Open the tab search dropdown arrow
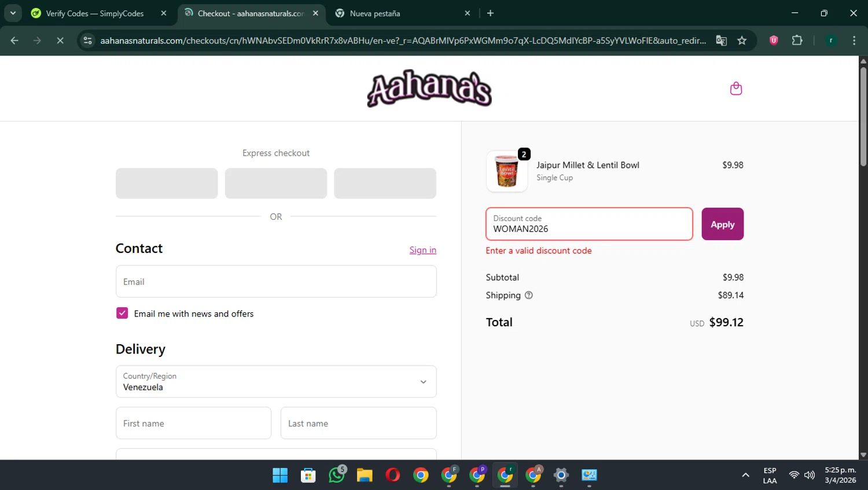 click(13, 13)
